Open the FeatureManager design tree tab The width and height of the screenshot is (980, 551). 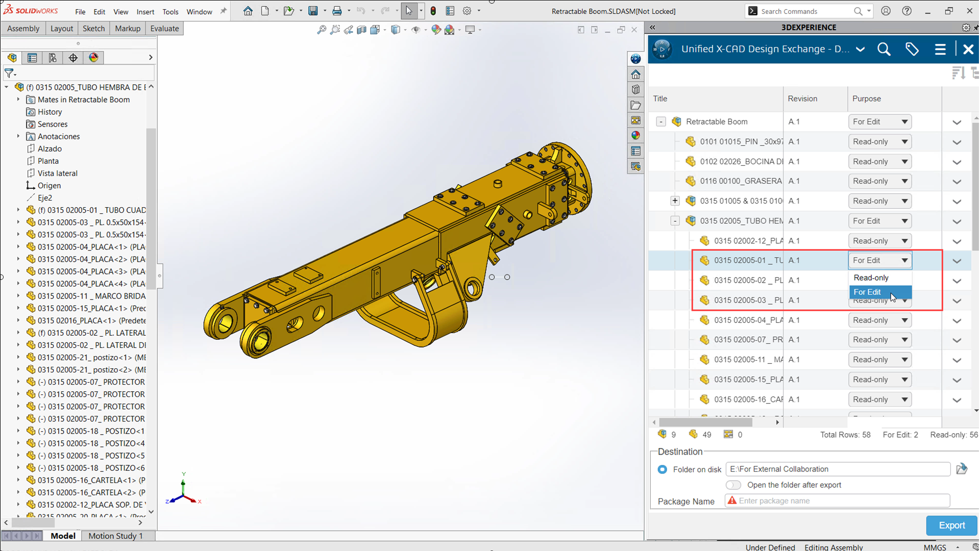(12, 58)
